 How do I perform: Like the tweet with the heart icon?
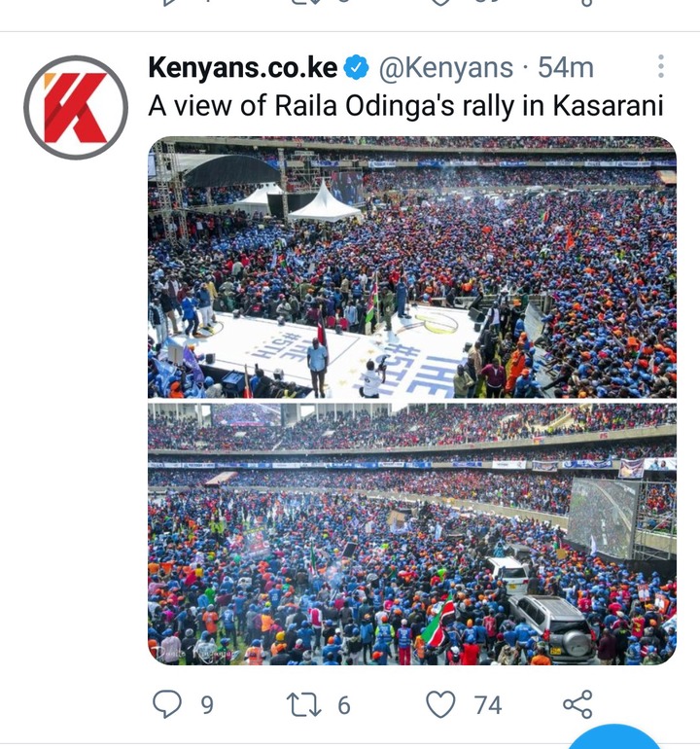[440, 704]
